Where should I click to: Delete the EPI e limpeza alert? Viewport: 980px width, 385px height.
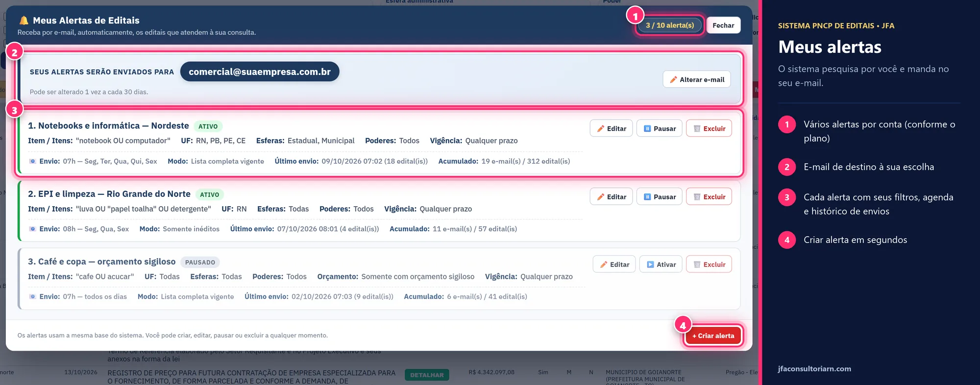click(x=709, y=196)
